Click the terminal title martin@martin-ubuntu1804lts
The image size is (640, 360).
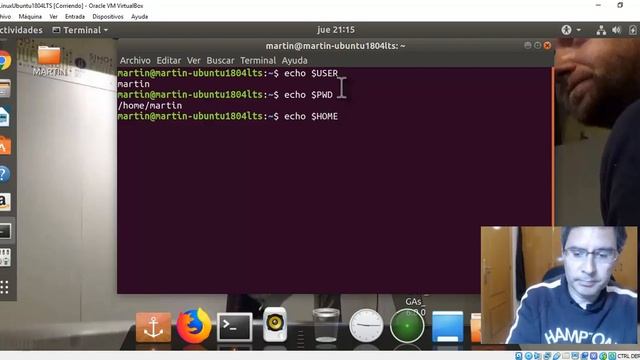point(336,46)
